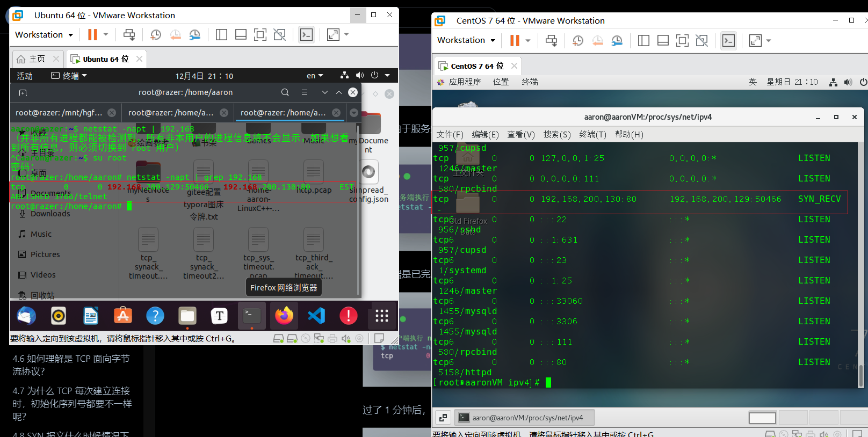
Task: Enter full screen mode for Ubuntu VM
Action: click(x=260, y=35)
